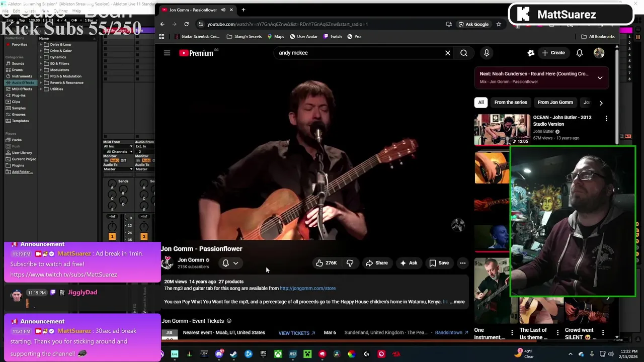Open Guitar Scientist bookmark
Viewport: 644px width, 362px height.
197,36
